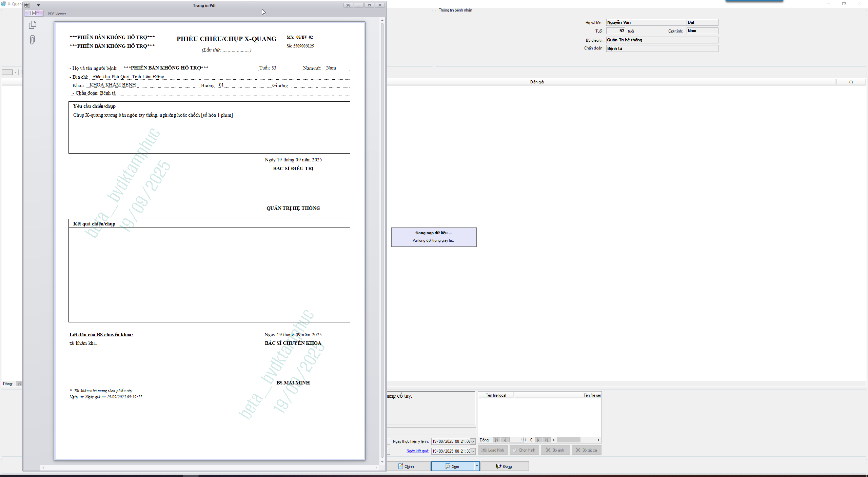Open the attachments paperclip panel

pos(33,40)
